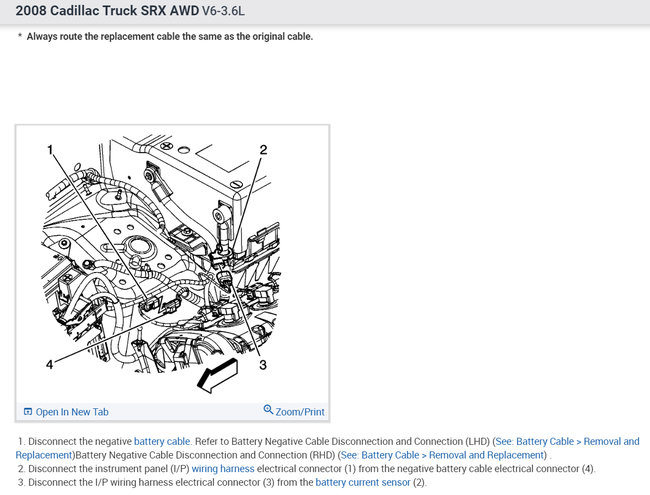The width and height of the screenshot is (650, 495).
Task: Open the battery current sensor link
Action: (x=363, y=482)
